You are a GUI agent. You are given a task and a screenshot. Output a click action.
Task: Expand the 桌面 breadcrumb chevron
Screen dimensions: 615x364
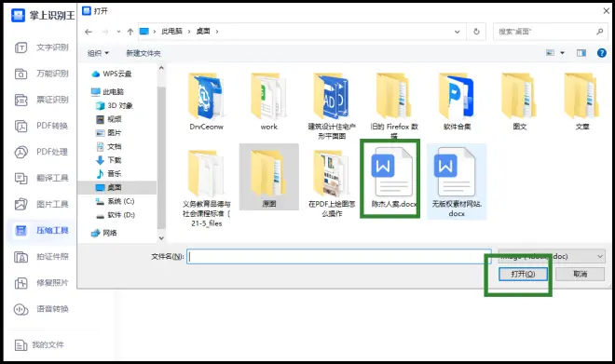click(x=217, y=32)
